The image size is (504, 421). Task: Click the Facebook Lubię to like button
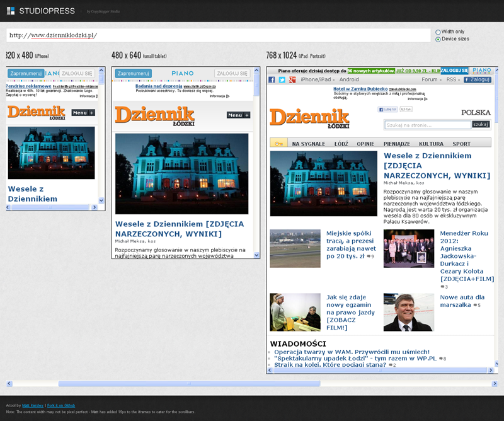pyautogui.click(x=386, y=109)
